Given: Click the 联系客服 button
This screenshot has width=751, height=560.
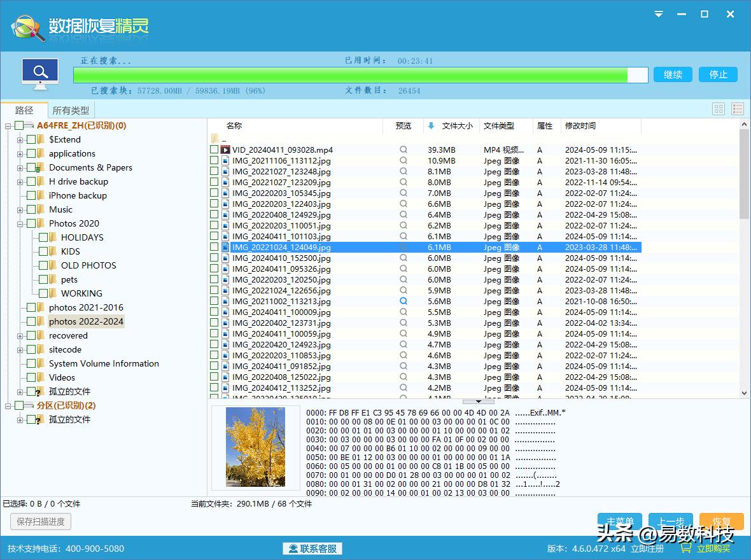Looking at the screenshot, I should (312, 548).
